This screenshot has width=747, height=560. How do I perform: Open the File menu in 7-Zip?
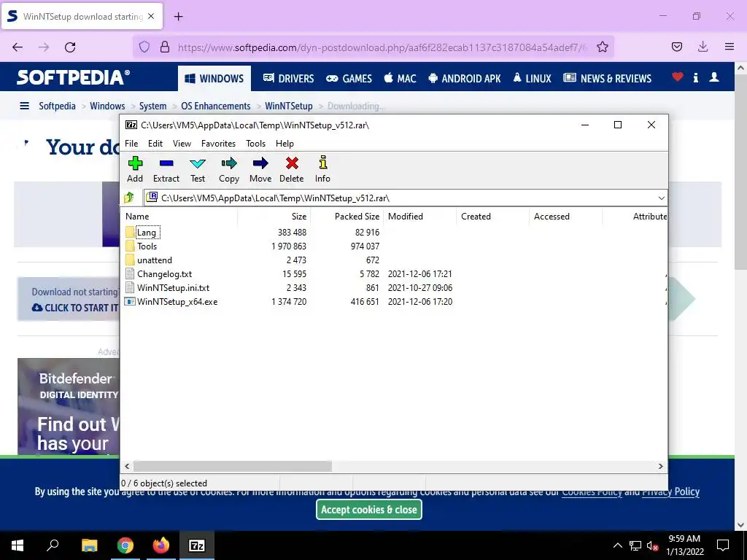point(131,144)
